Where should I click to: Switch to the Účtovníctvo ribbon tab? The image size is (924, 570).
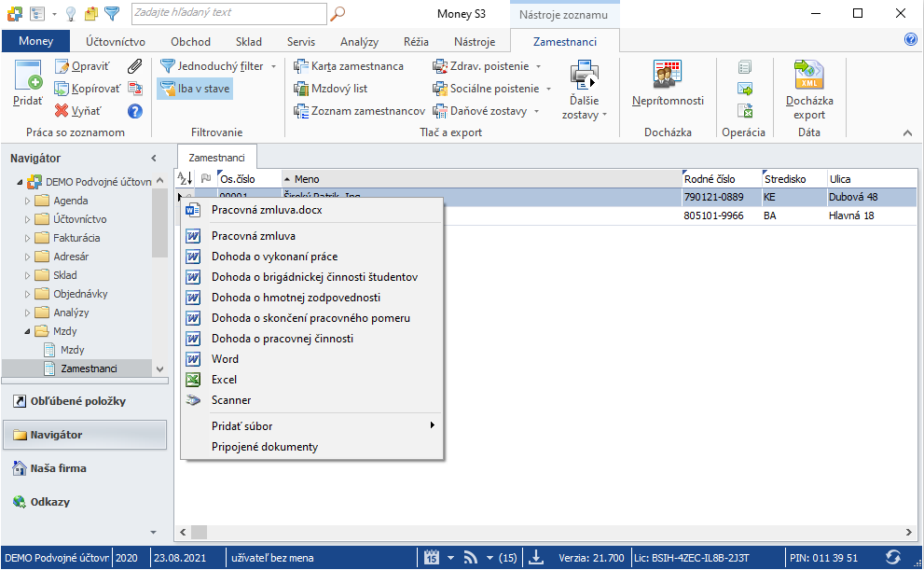click(x=116, y=42)
